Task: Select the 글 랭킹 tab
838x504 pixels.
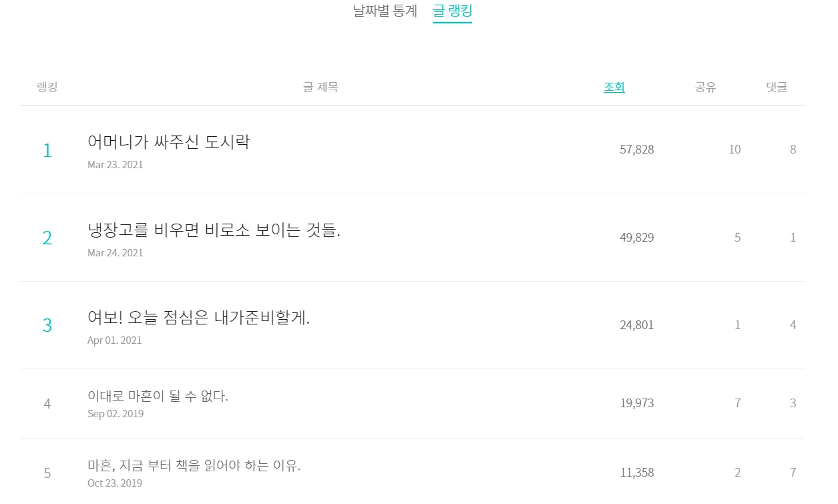Action: [452, 11]
